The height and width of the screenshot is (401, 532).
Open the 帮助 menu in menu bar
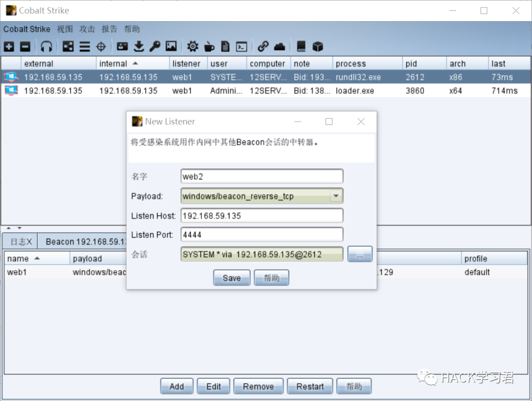click(132, 29)
